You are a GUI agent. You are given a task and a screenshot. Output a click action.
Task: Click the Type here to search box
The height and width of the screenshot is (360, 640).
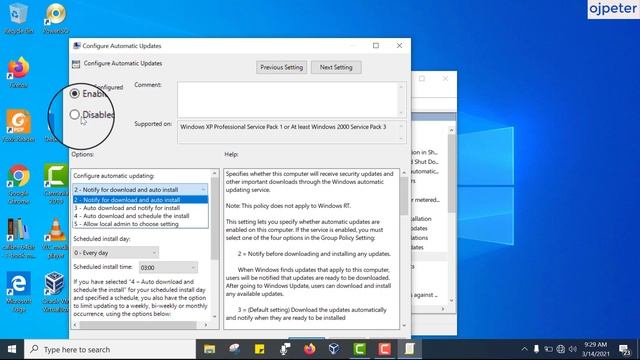pos(110,349)
